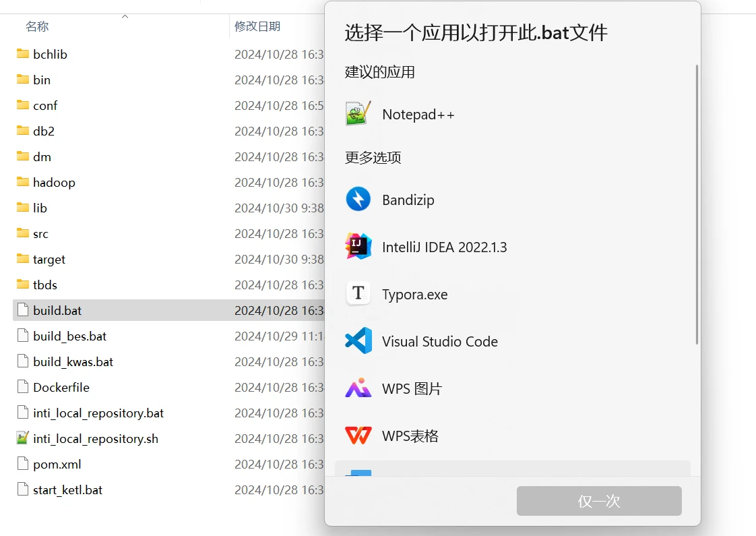Click the Dockerfile file icon
Image resolution: width=756 pixels, height=536 pixels.
(x=23, y=386)
